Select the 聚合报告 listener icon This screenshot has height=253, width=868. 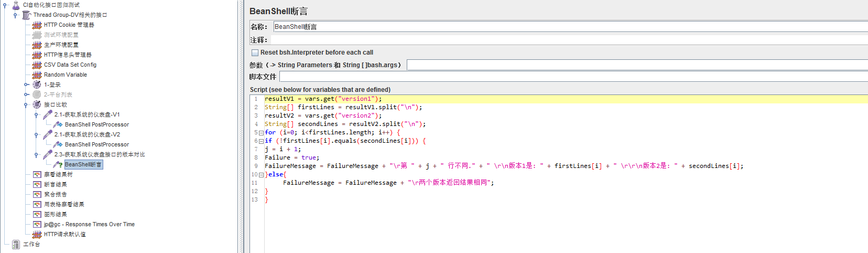[x=37, y=194]
